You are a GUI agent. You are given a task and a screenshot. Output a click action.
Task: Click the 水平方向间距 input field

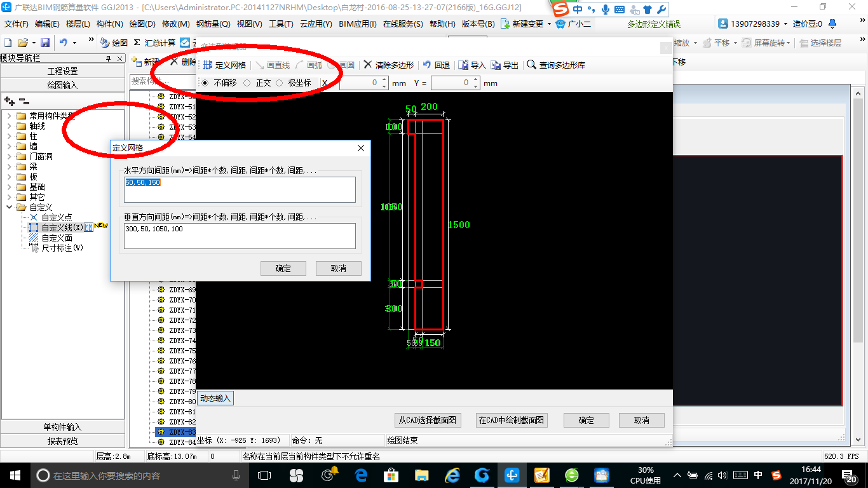point(240,189)
